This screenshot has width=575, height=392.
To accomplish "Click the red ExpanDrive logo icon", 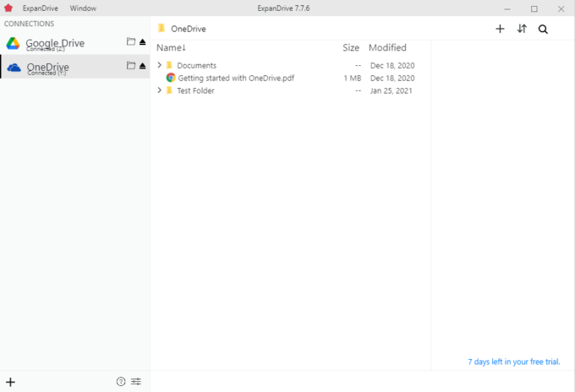I will [x=8, y=8].
